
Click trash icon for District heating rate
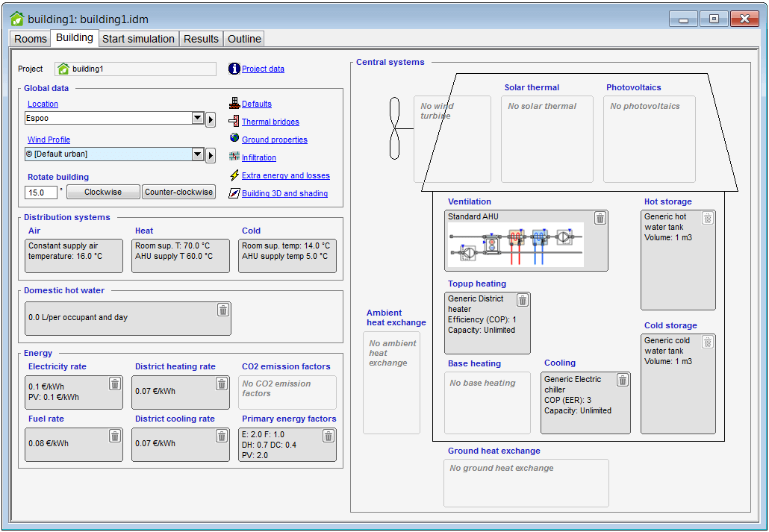point(222,384)
